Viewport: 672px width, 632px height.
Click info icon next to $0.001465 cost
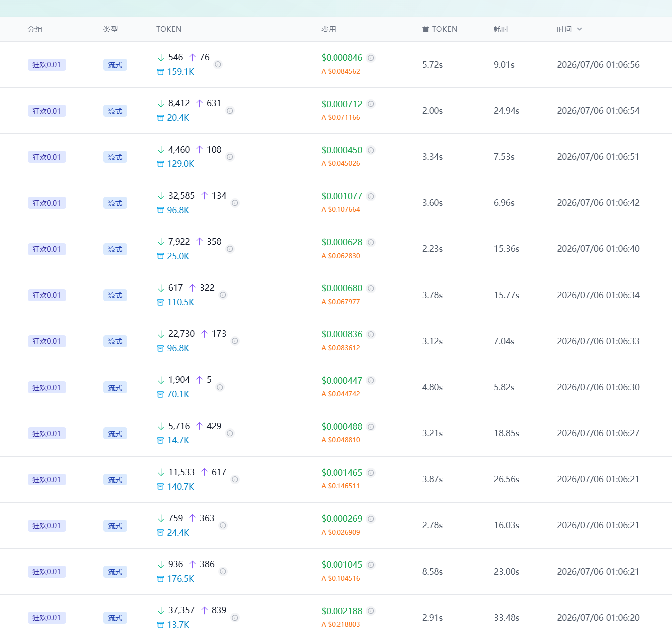[371, 473]
